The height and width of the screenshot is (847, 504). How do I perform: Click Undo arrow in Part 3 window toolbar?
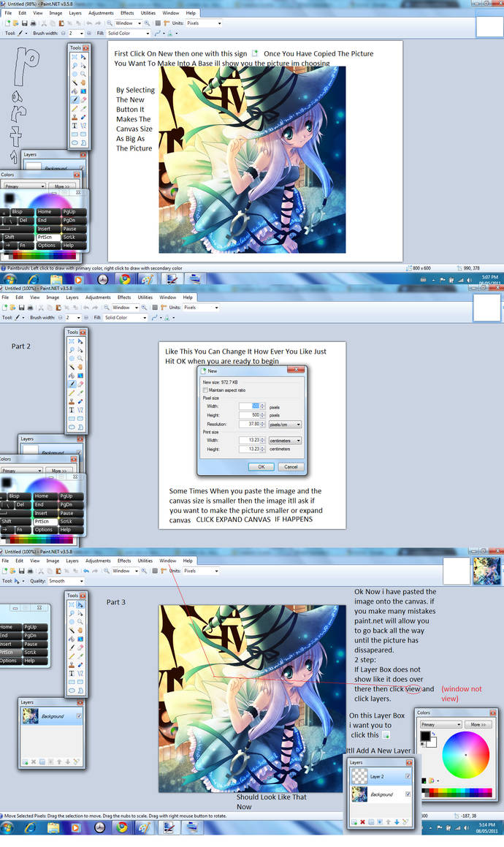click(85, 571)
